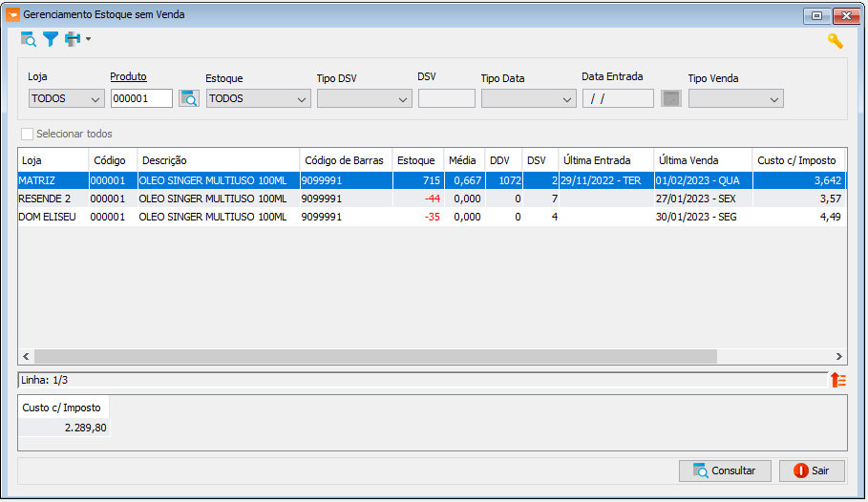Open the Data Entrada calendar icon
The height and width of the screenshot is (502, 868).
[671, 98]
